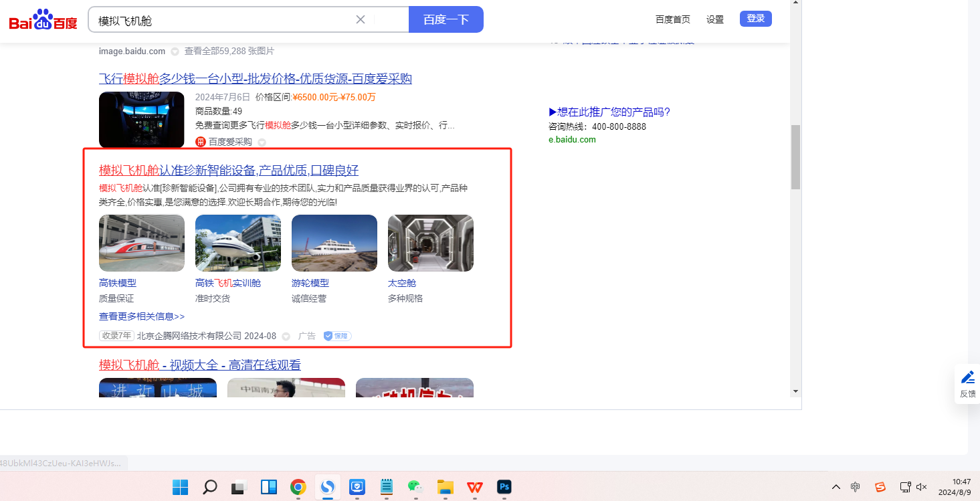The image size is (980, 501).
Task: Clear the search box with the X icon
Action: (360, 19)
